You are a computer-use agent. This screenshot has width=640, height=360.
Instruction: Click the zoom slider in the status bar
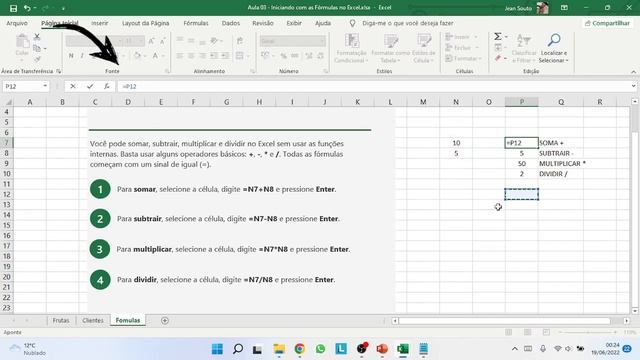coord(587,332)
